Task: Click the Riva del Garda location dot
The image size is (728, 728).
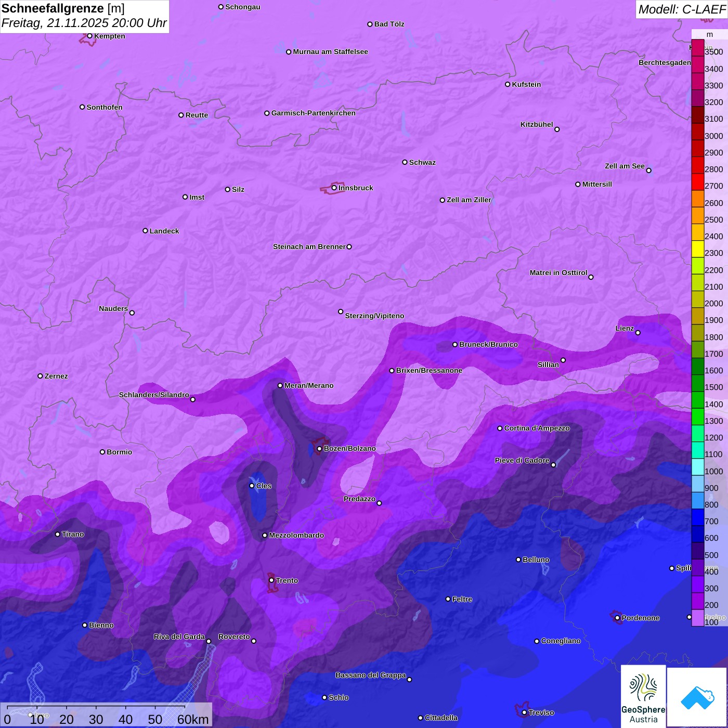Action: coord(209,641)
